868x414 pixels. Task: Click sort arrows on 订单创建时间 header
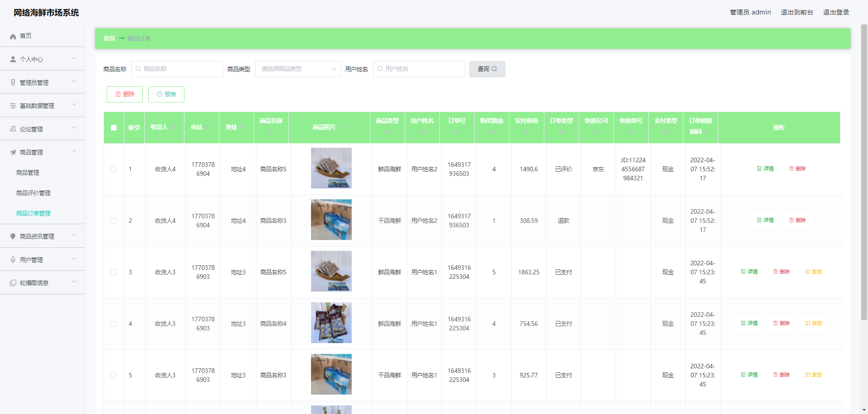click(707, 132)
